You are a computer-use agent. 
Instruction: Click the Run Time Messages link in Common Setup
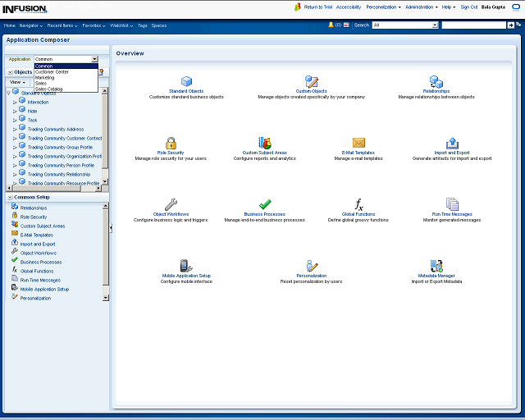pos(40,281)
